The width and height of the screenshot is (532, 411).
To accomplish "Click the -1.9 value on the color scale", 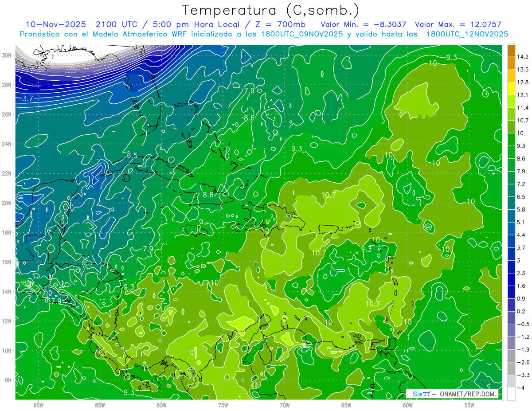I will click(x=523, y=349).
